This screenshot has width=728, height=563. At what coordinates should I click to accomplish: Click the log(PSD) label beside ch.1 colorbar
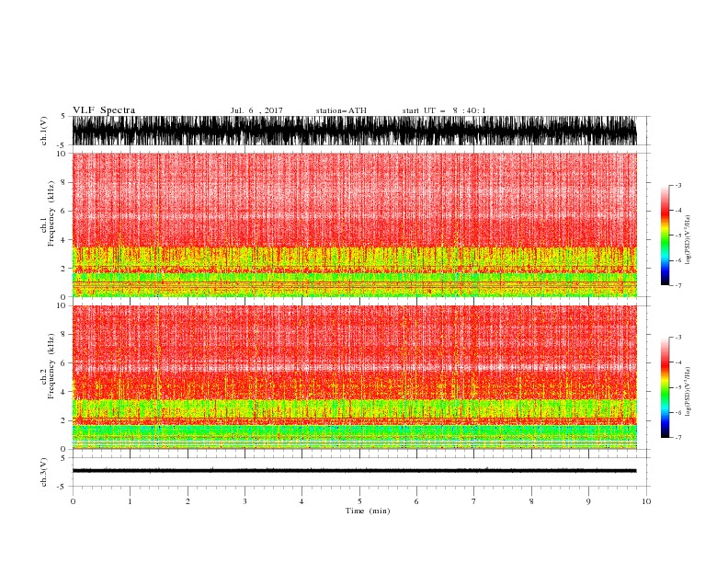click(x=688, y=240)
